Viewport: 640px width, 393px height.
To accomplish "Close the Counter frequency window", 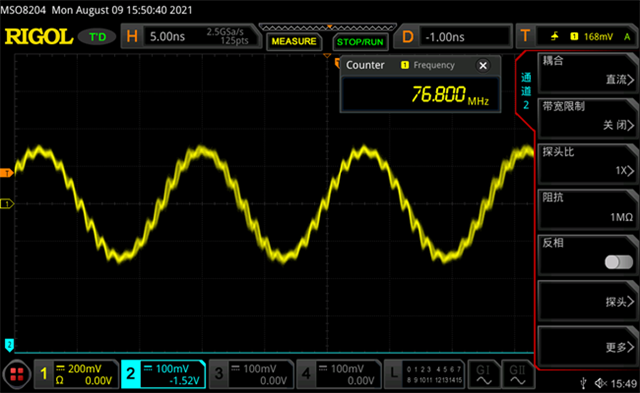I will (x=483, y=65).
